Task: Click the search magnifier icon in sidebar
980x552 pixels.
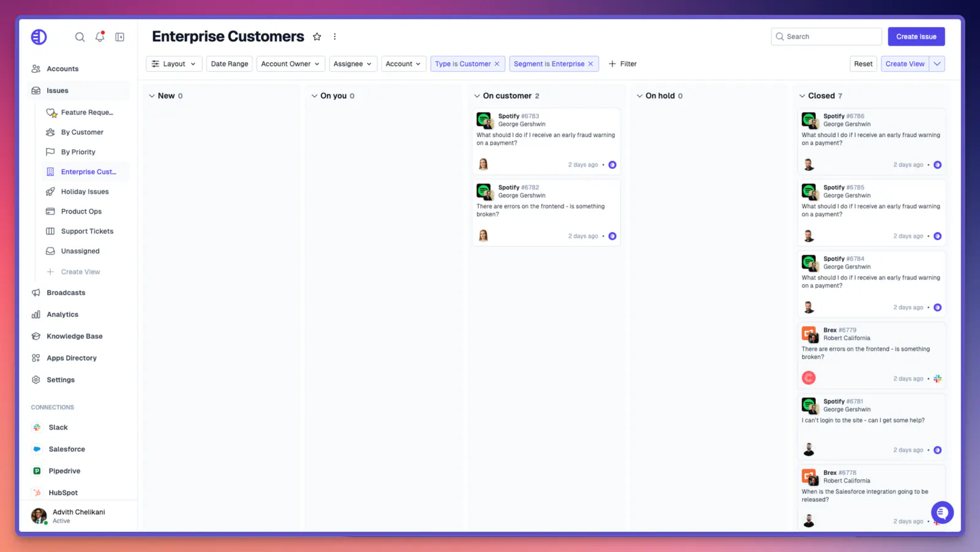Action: (80, 37)
